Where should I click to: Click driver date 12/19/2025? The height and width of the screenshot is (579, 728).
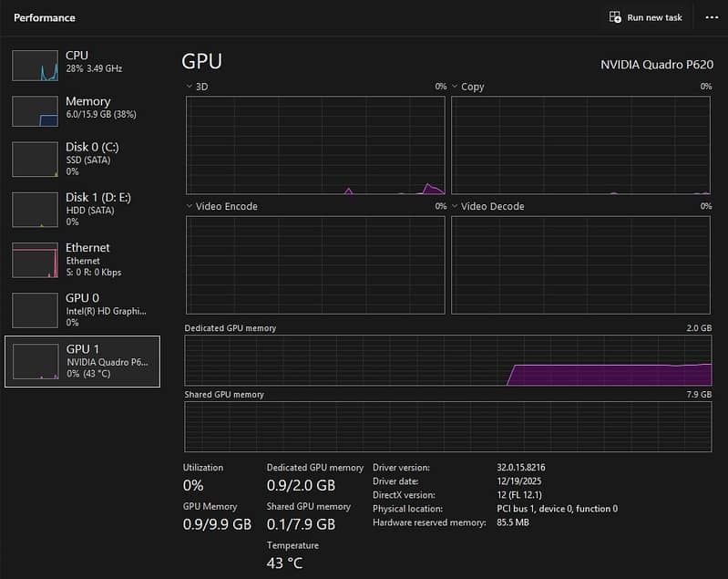click(519, 481)
